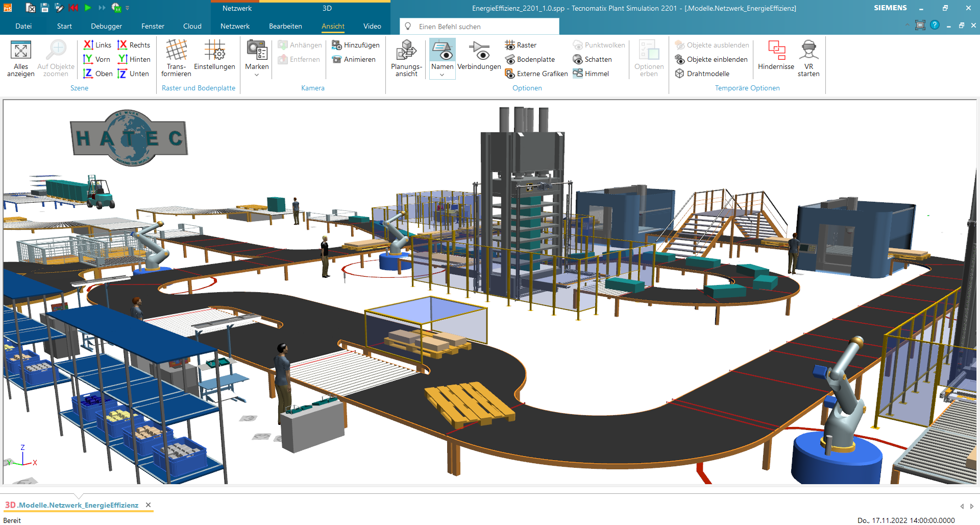The image size is (980, 525).
Task: Click the Hindernisse icon
Action: 775,58
